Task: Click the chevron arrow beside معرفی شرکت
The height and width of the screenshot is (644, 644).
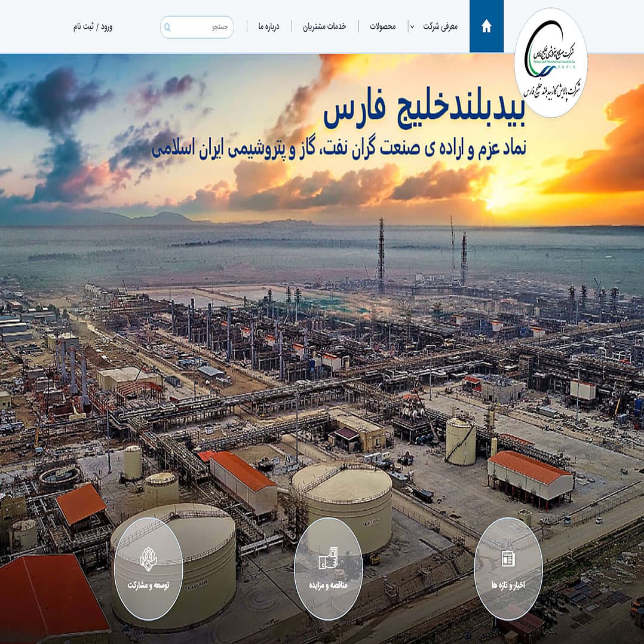Action: click(412, 26)
